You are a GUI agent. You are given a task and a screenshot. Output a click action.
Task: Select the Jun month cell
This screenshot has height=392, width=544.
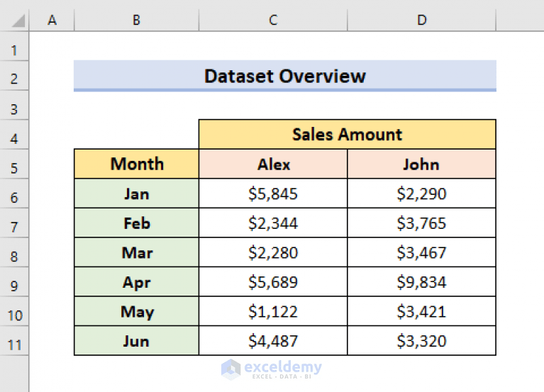pos(137,341)
